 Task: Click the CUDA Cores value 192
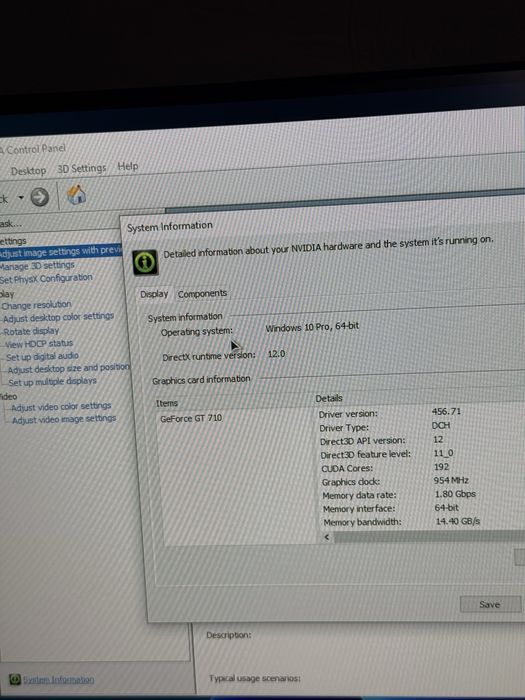click(x=442, y=467)
